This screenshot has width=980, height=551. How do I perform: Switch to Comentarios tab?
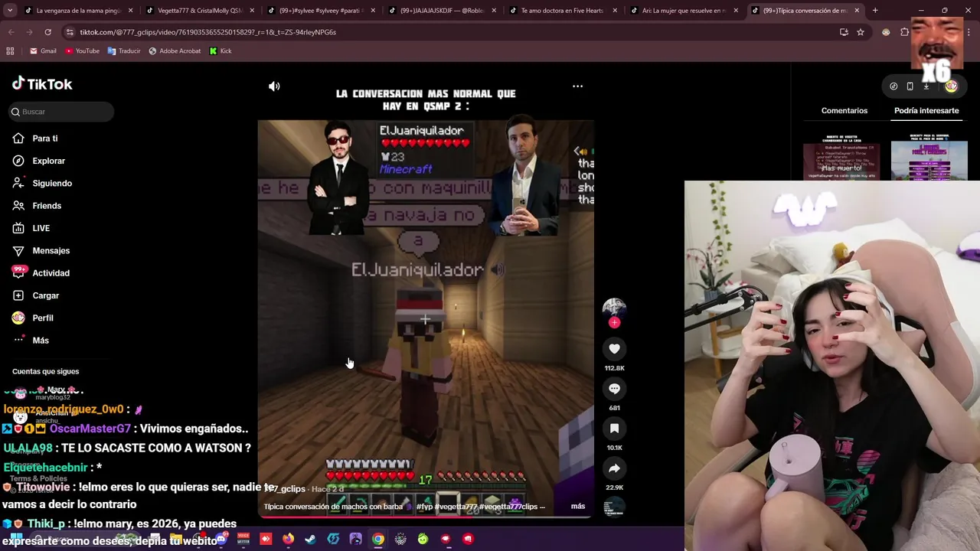844,110
